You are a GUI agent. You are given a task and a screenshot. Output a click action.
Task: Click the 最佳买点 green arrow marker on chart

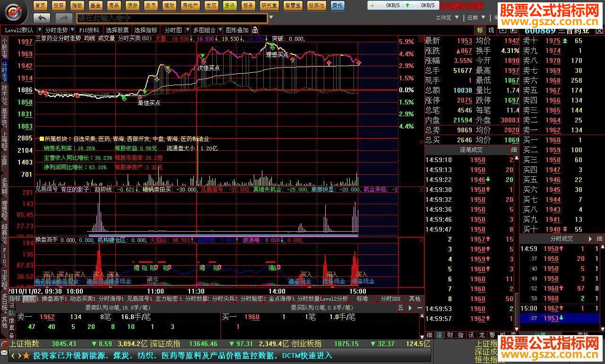click(145, 93)
